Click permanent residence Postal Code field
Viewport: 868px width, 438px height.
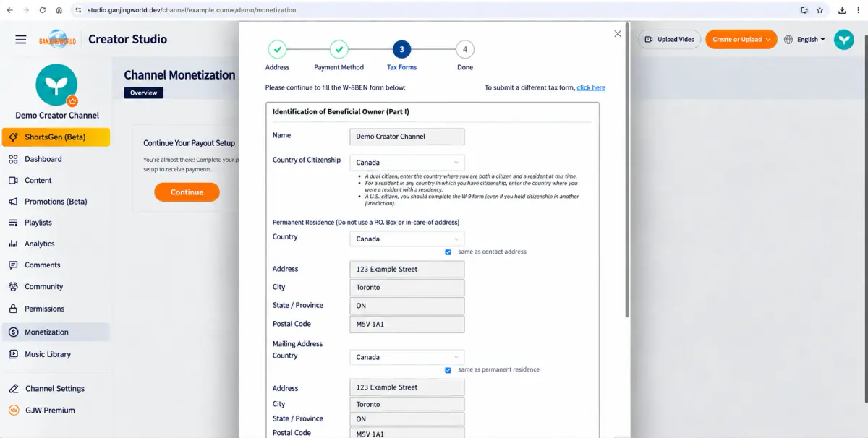point(407,324)
